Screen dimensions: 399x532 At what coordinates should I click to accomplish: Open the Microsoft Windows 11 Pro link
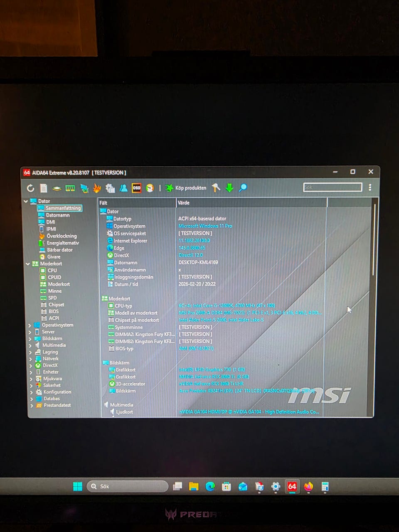205,226
